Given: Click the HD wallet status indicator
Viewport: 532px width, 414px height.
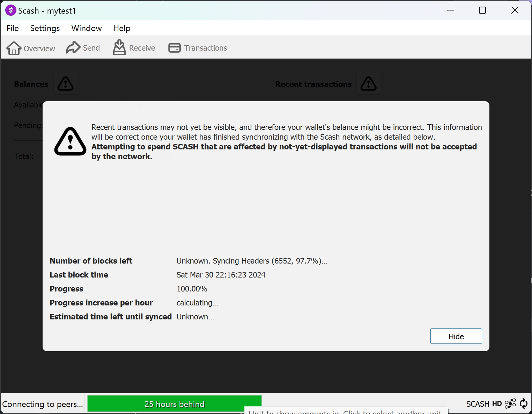Looking at the screenshot, I should pyautogui.click(x=497, y=404).
